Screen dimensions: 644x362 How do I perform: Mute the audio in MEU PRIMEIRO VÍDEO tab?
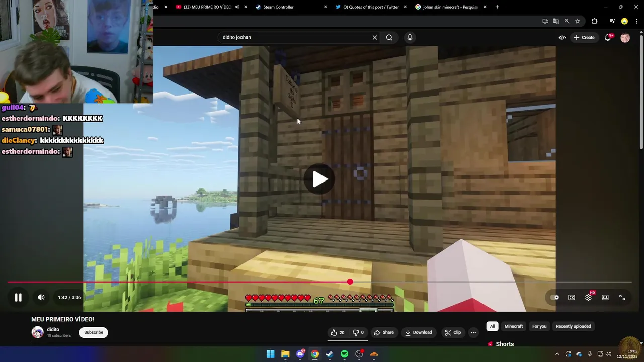click(237, 7)
